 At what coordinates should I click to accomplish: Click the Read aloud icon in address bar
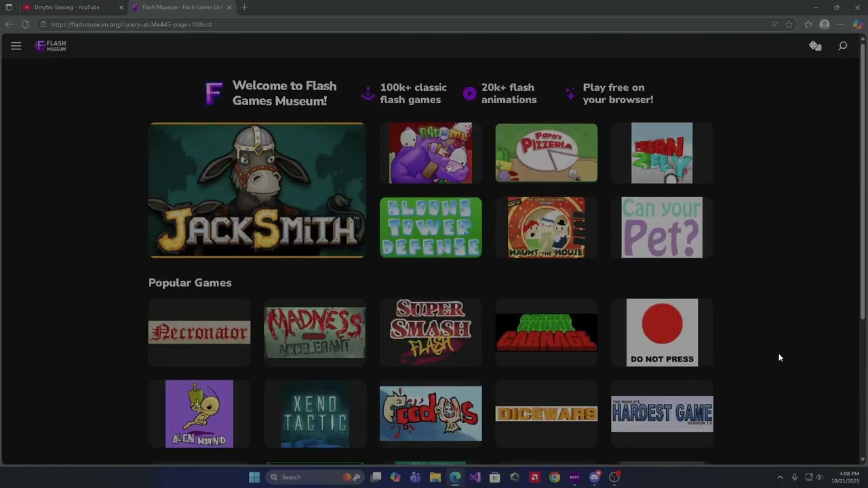pyautogui.click(x=774, y=24)
